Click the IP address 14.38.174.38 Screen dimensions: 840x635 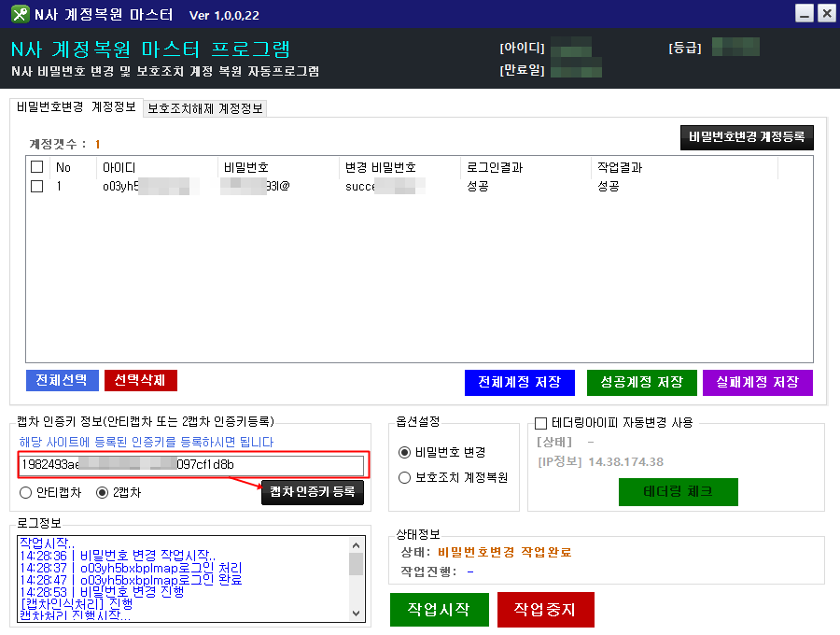pyautogui.click(x=625, y=462)
